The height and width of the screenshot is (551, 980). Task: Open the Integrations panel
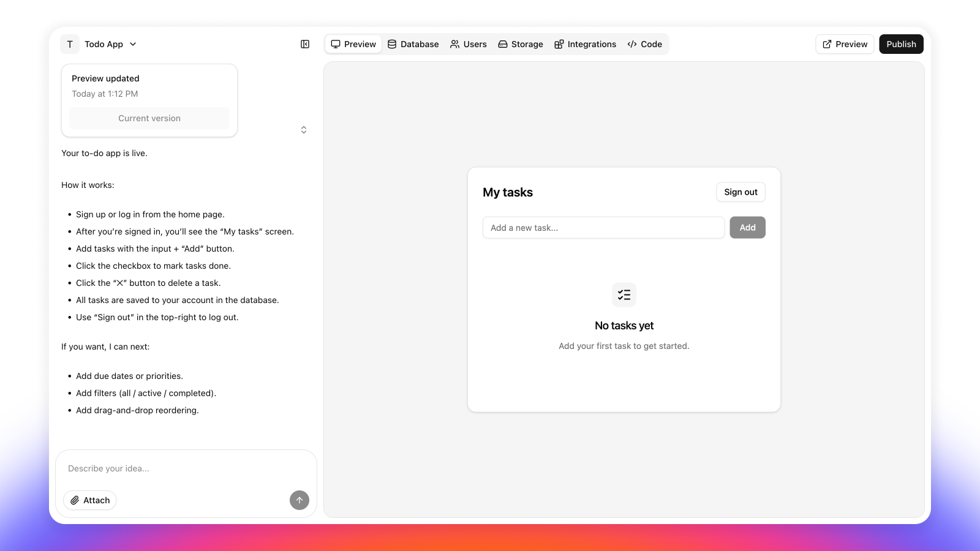[585, 43]
